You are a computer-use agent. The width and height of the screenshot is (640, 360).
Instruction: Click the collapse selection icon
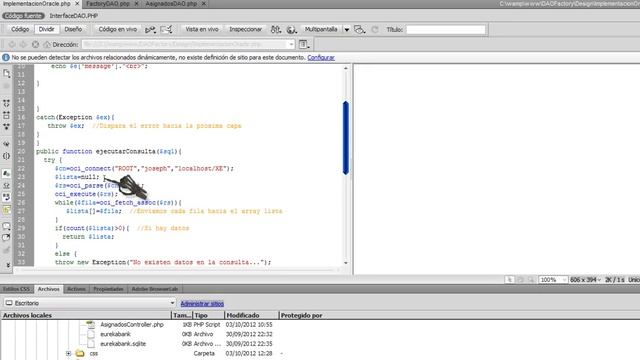(7, 116)
